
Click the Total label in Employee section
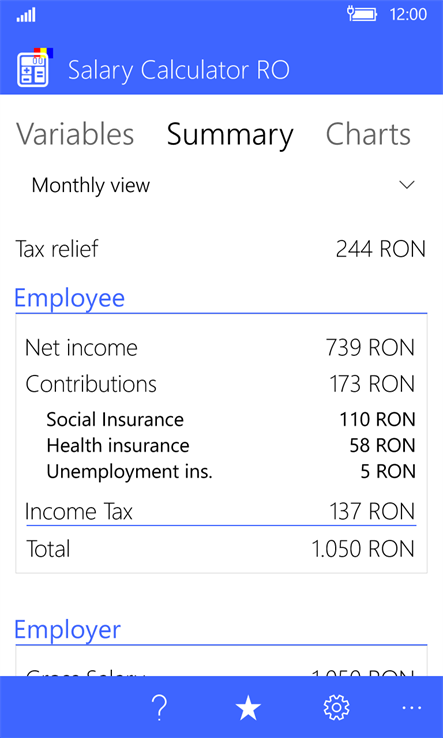[48, 549]
